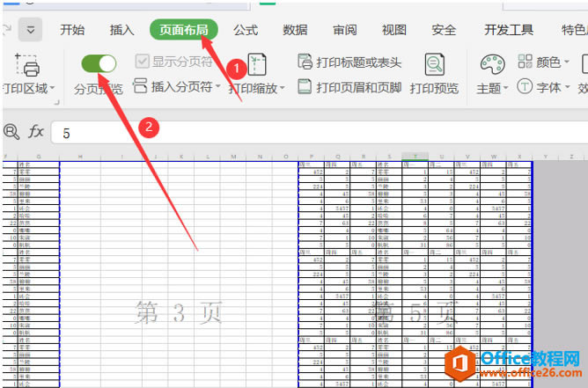Toggle the 分页预览 switch
The width and height of the screenshot is (588, 388).
coord(99,63)
